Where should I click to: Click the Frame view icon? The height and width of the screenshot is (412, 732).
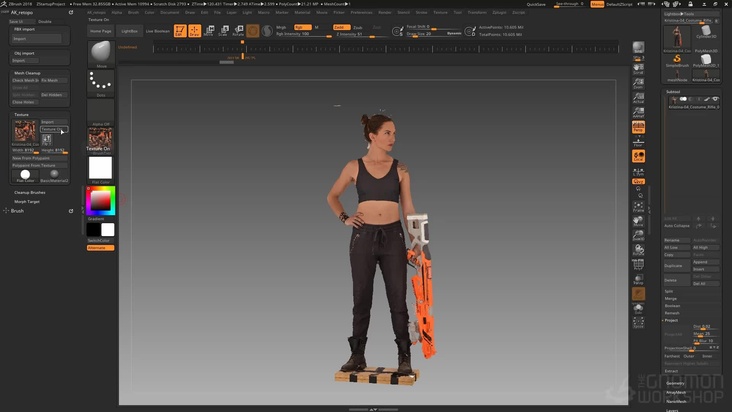coord(638,207)
